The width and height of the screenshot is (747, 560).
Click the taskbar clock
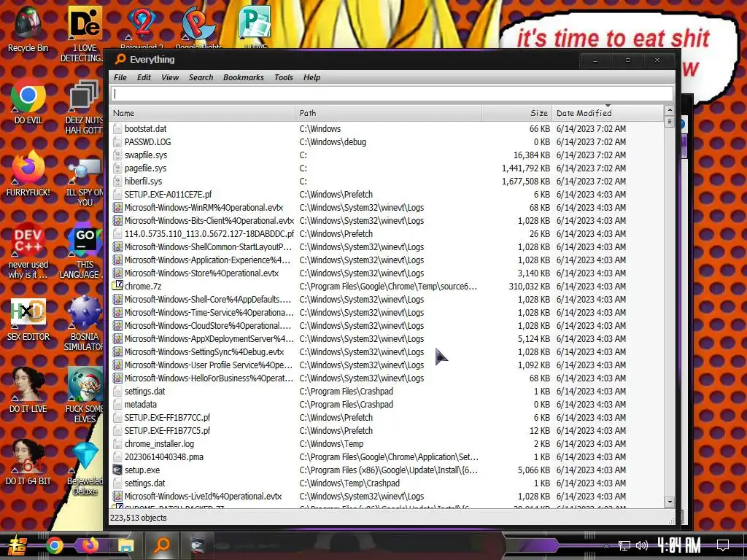tap(679, 545)
